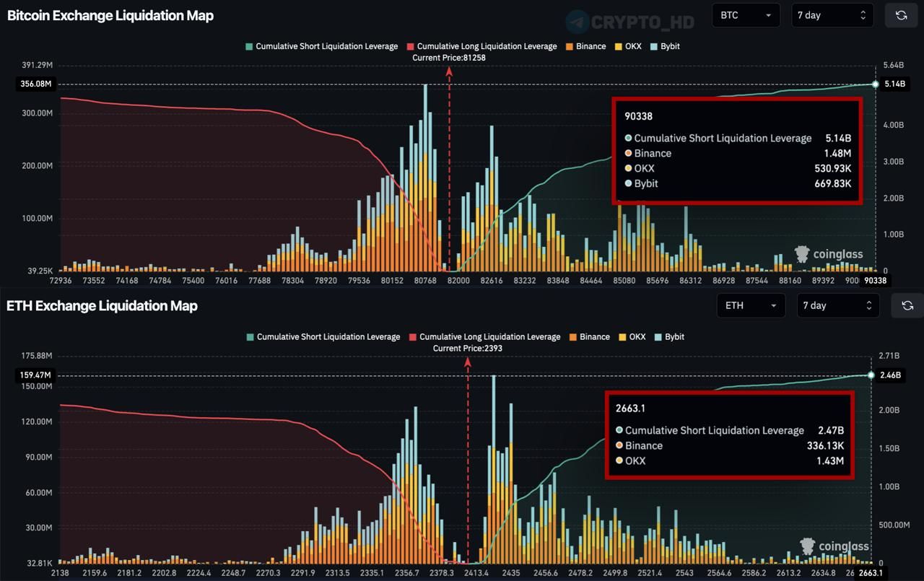Image resolution: width=924 pixels, height=581 pixels.
Task: Toggle Binance series in Bitcoin legend
Action: point(585,46)
